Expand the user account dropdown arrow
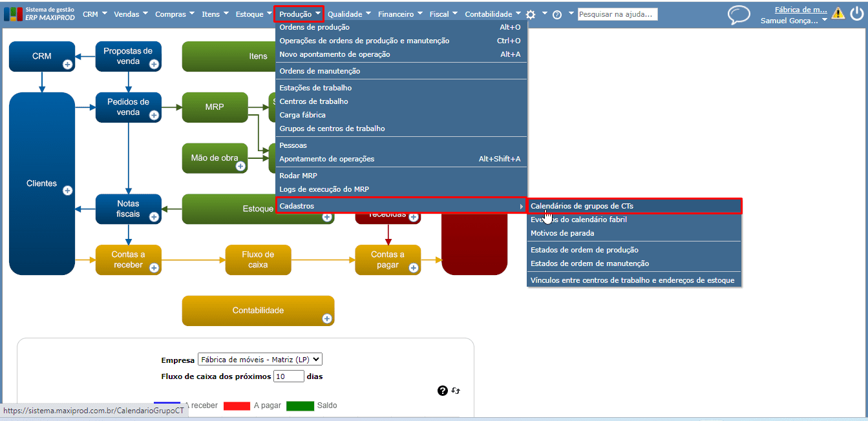This screenshot has height=421, width=868. tap(825, 20)
